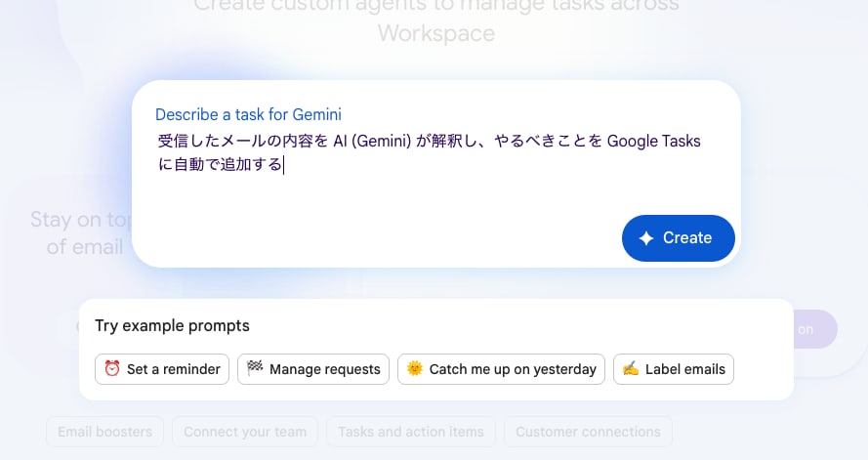Image resolution: width=868 pixels, height=460 pixels.
Task: Click the checkered flag emoji icon
Action: [255, 368]
